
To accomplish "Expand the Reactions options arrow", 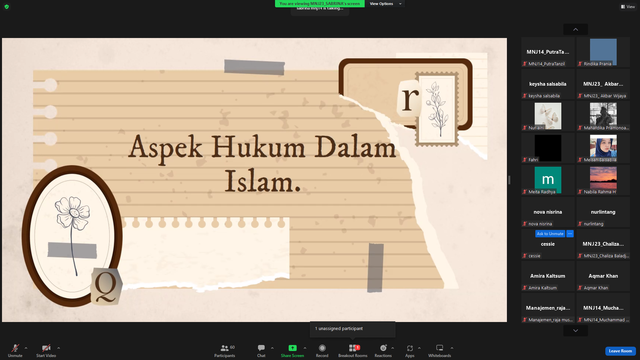I will click(393, 348).
